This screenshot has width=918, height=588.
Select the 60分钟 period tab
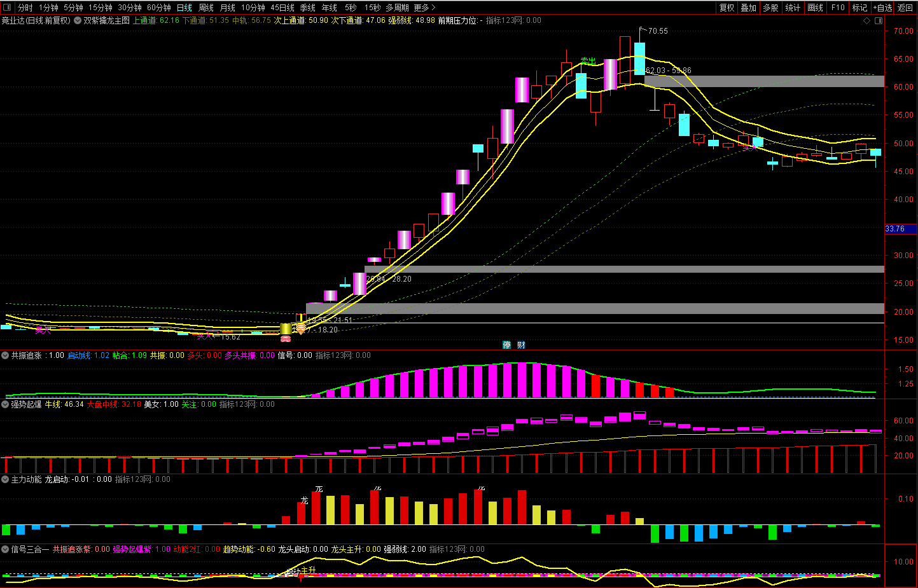(158, 8)
